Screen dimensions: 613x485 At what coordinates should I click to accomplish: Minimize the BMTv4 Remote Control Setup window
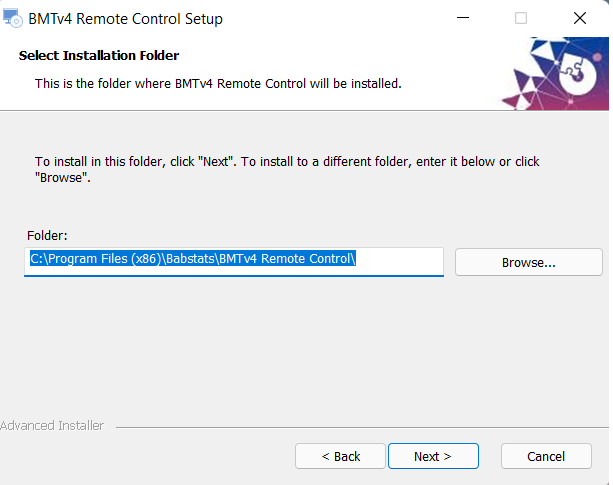[463, 18]
